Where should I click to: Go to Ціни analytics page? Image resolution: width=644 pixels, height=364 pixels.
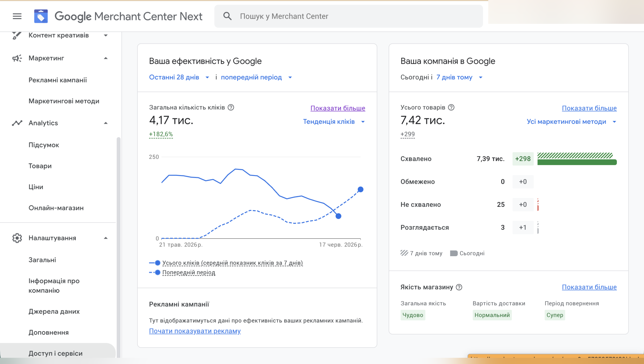(36, 187)
